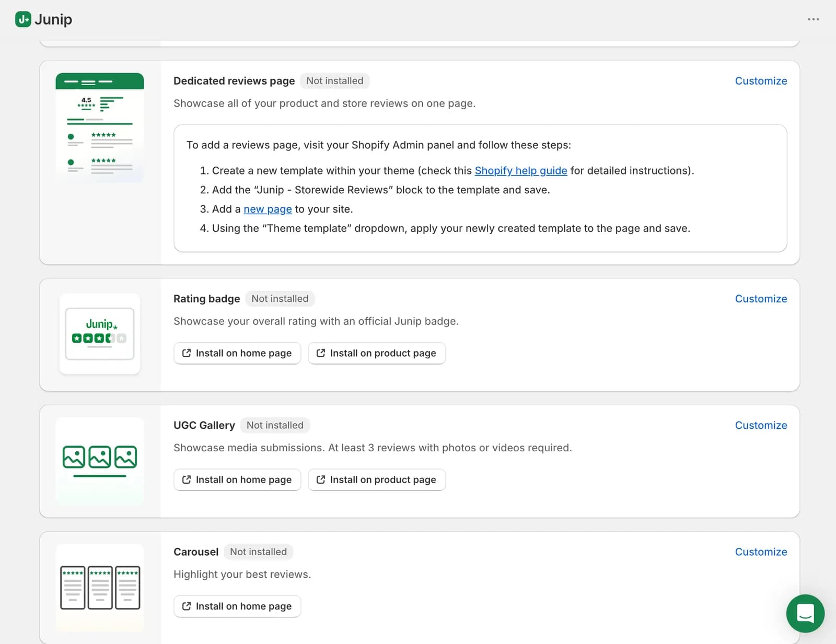Click 'Highlight your best reviews.' description
This screenshot has height=644, width=836.
242,575
